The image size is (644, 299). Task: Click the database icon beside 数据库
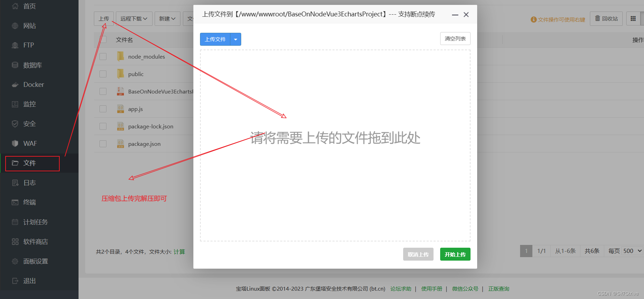click(15, 65)
